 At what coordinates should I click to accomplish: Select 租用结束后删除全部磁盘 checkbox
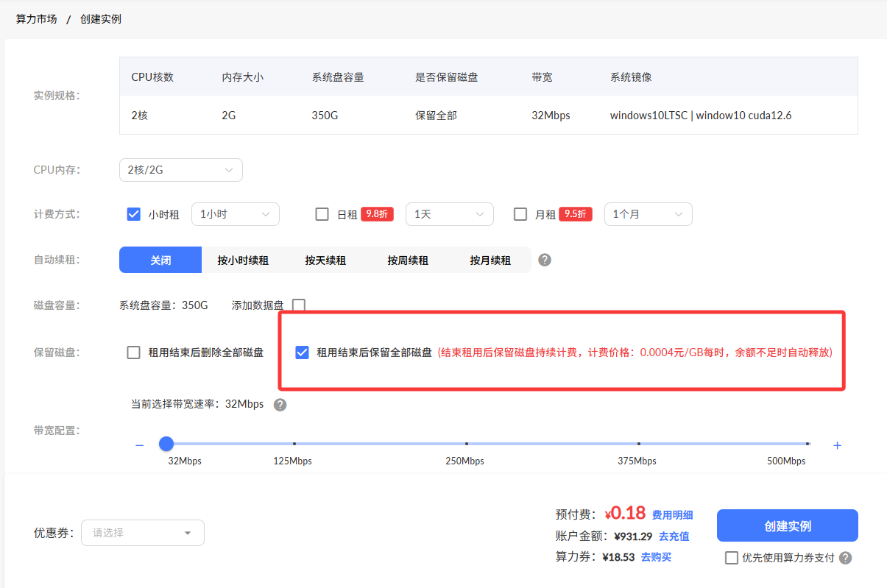pyautogui.click(x=133, y=353)
